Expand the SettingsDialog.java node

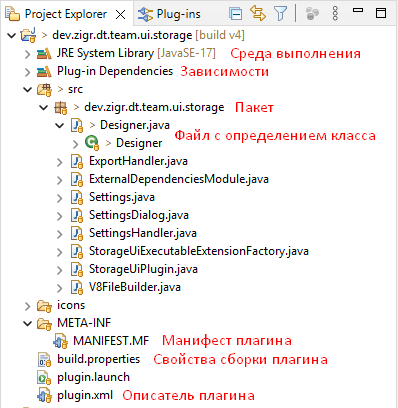click(x=60, y=216)
